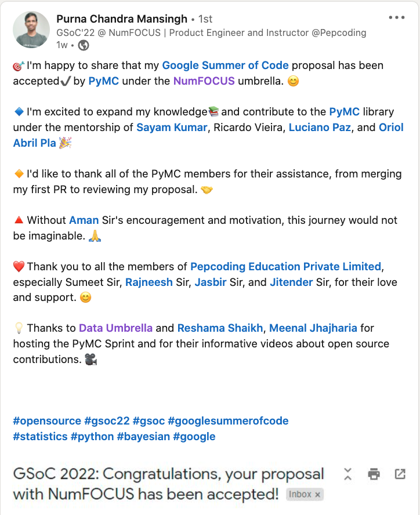Open the post's three-dot options menu
This screenshot has width=420, height=515.
pos(397,17)
